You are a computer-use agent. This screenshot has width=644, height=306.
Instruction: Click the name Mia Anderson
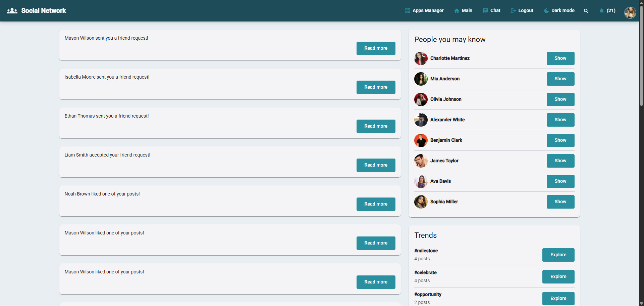pyautogui.click(x=445, y=79)
